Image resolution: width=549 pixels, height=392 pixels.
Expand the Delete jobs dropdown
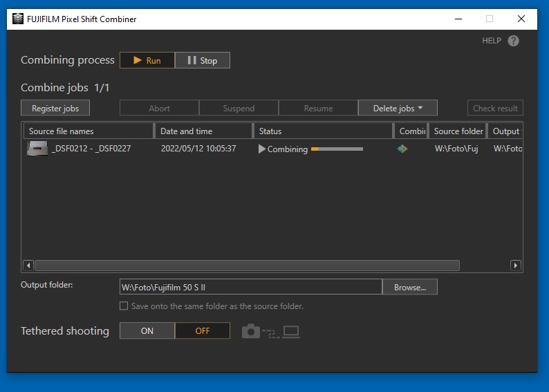tap(398, 108)
